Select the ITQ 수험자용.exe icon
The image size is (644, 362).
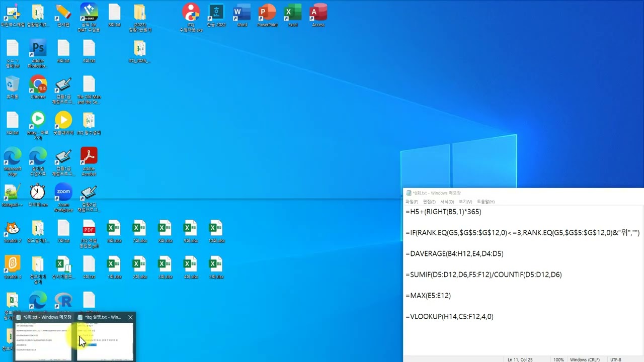coord(191,17)
